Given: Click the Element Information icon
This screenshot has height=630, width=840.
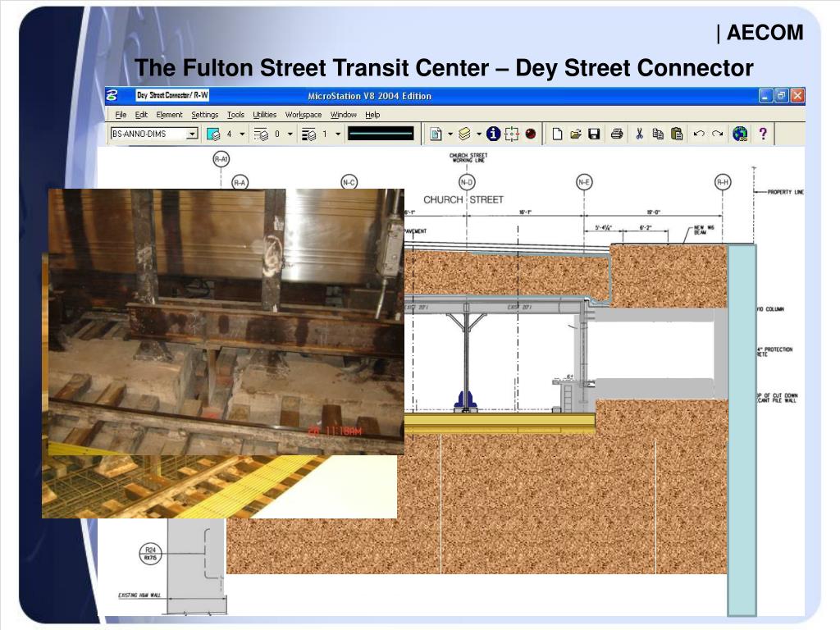Looking at the screenshot, I should click(x=493, y=134).
